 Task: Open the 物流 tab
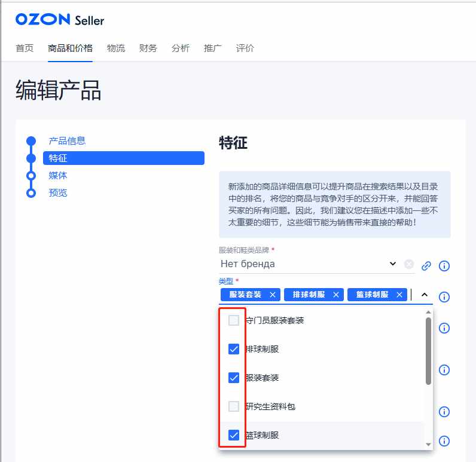click(x=116, y=48)
